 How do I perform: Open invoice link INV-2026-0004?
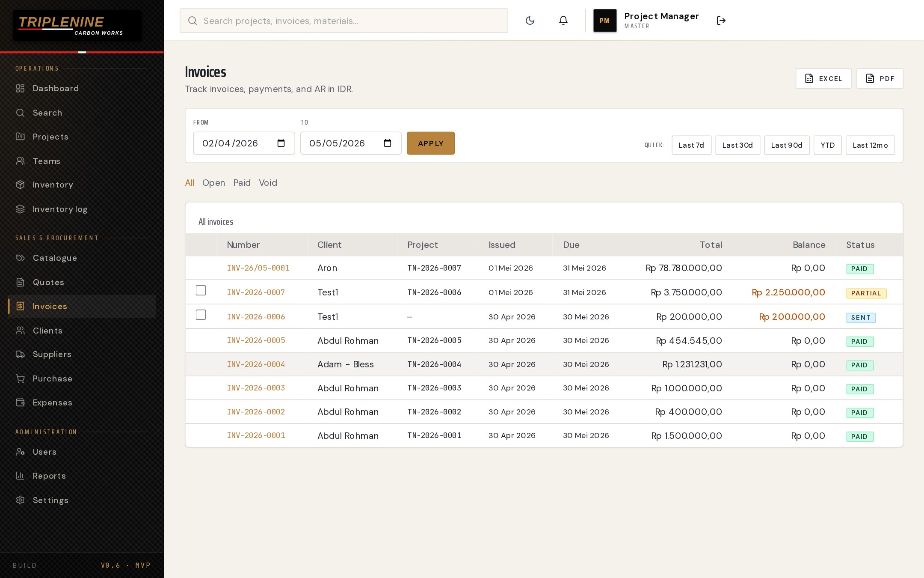click(256, 364)
